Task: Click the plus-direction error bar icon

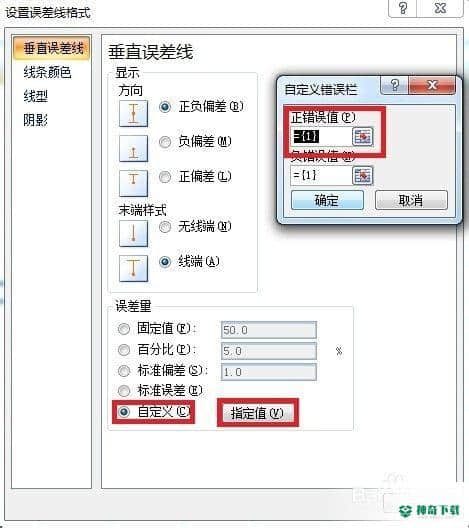Action: pyautogui.click(x=133, y=183)
